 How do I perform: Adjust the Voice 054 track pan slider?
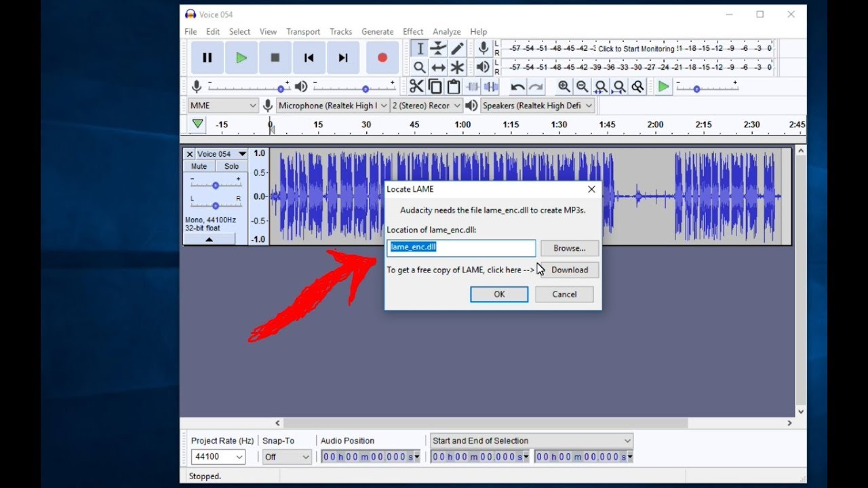(x=216, y=205)
